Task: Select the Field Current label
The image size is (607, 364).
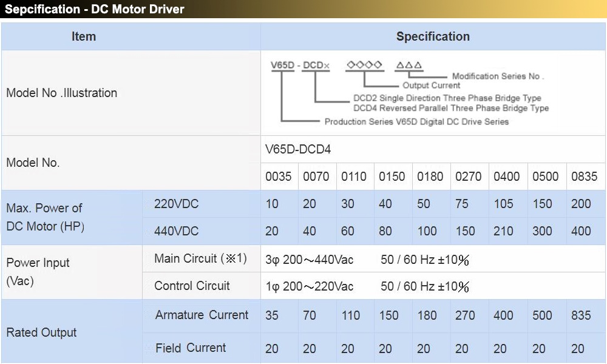Action: pos(191,348)
